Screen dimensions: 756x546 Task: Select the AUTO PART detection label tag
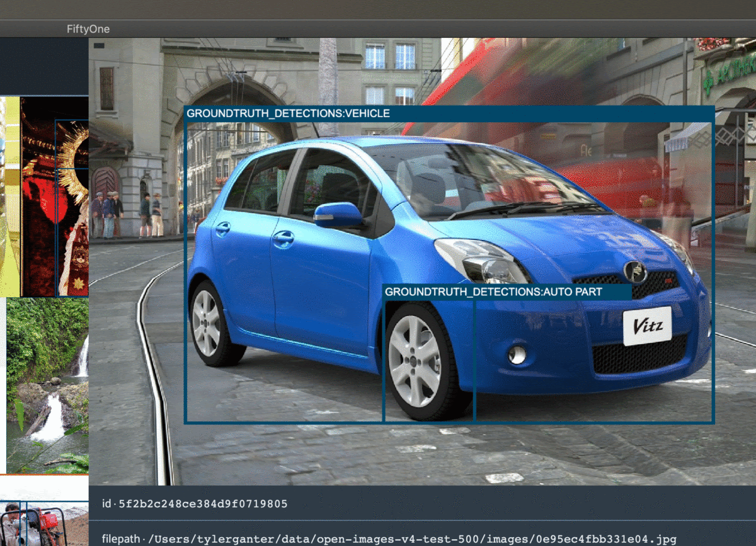tap(493, 292)
